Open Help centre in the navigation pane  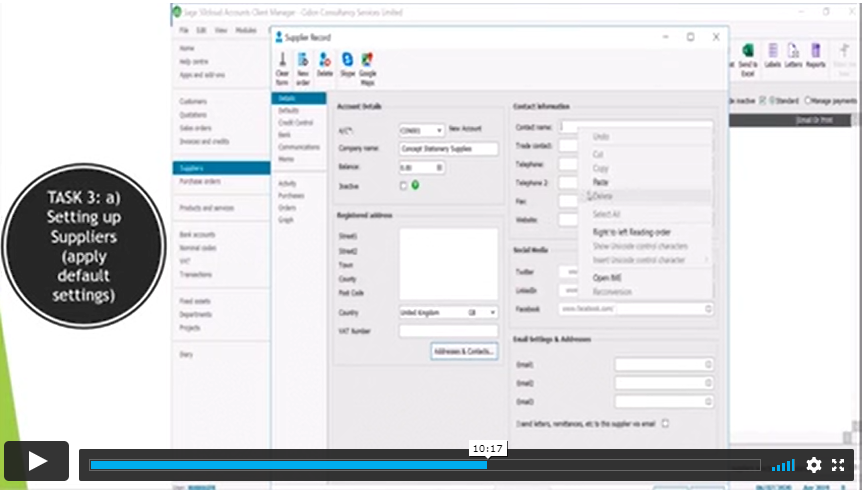pyautogui.click(x=194, y=62)
